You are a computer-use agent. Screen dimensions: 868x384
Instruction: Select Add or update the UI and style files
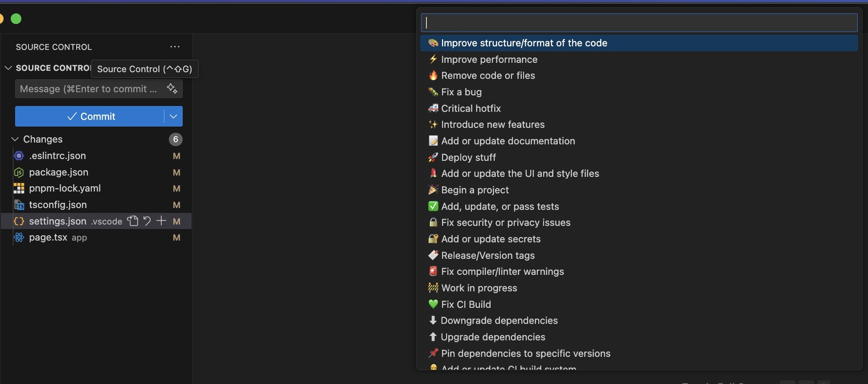pyautogui.click(x=639, y=174)
